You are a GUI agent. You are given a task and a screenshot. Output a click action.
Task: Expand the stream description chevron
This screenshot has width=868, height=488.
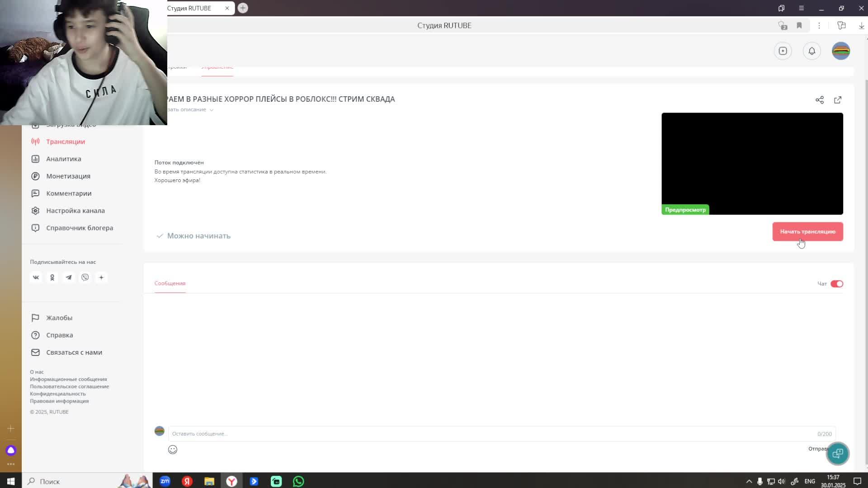211,110
